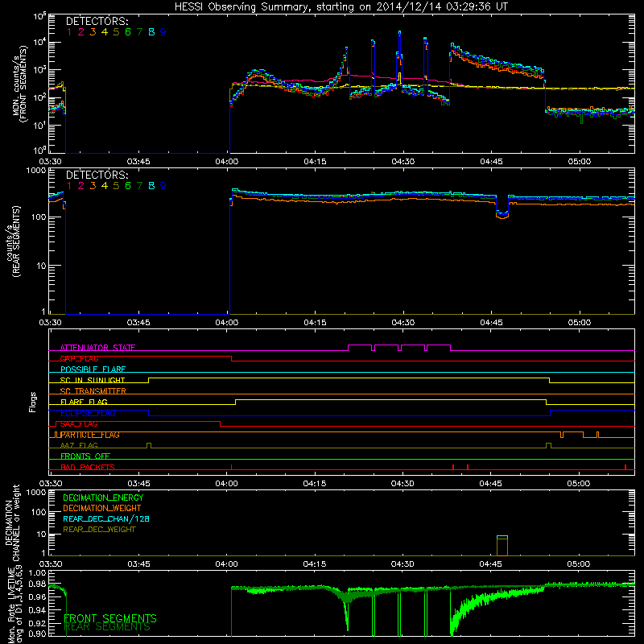Screen dimensions: 644x644
Task: Select detector 9 in front segments legend
Action: click(163, 32)
